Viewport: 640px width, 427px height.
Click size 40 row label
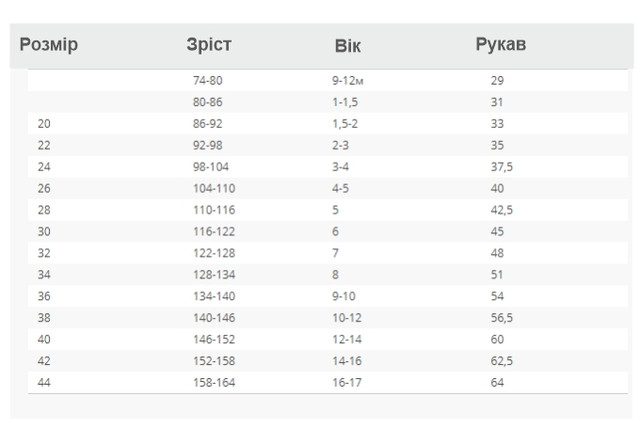tap(44, 339)
